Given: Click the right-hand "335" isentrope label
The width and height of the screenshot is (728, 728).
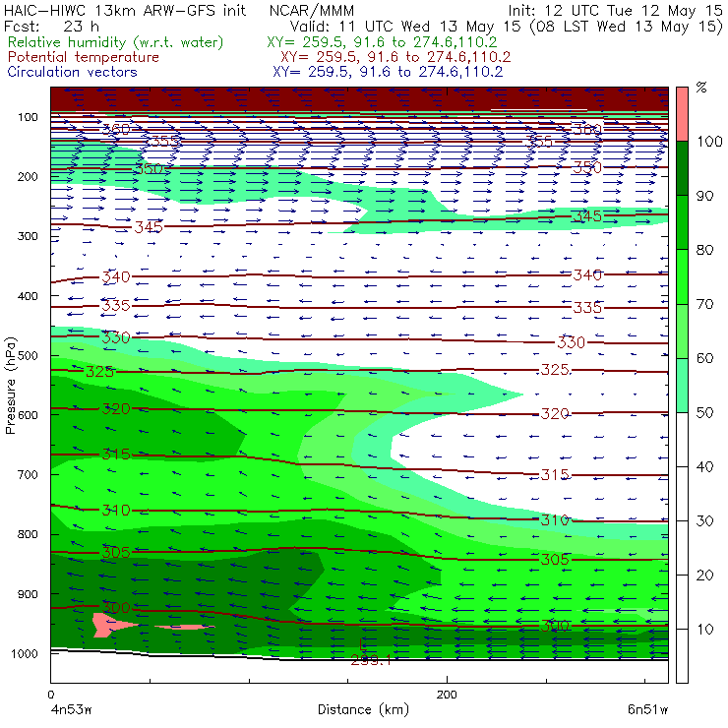Looking at the screenshot, I should coord(587,307).
